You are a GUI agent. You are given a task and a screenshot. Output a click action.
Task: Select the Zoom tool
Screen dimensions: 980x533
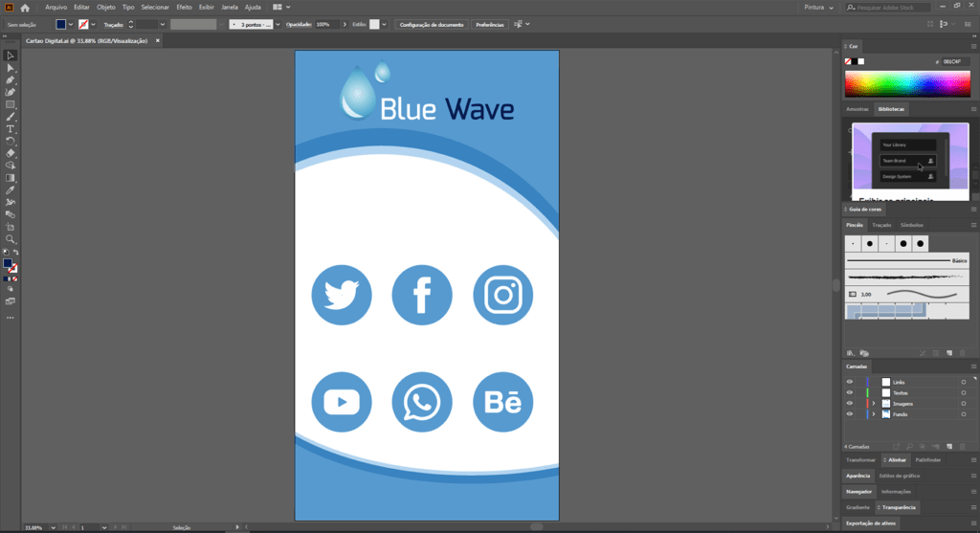(x=10, y=239)
